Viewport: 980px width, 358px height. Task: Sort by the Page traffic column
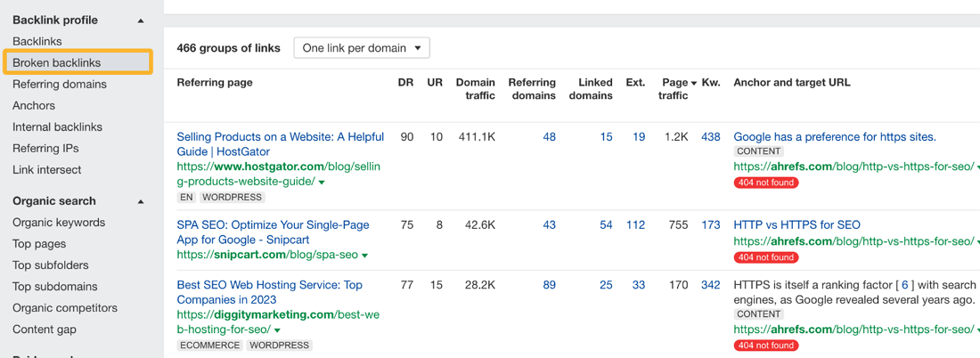click(675, 89)
